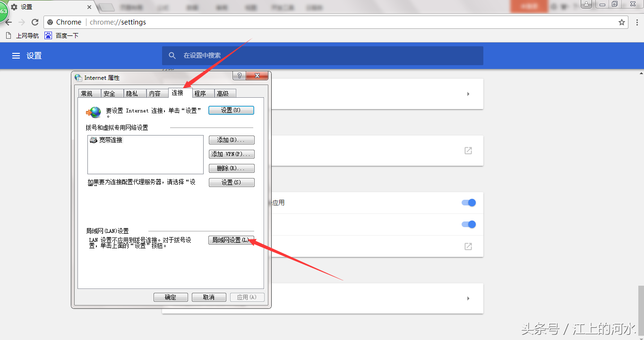Toggle the upper blue switch in settings
The image size is (644, 340).
point(469,203)
